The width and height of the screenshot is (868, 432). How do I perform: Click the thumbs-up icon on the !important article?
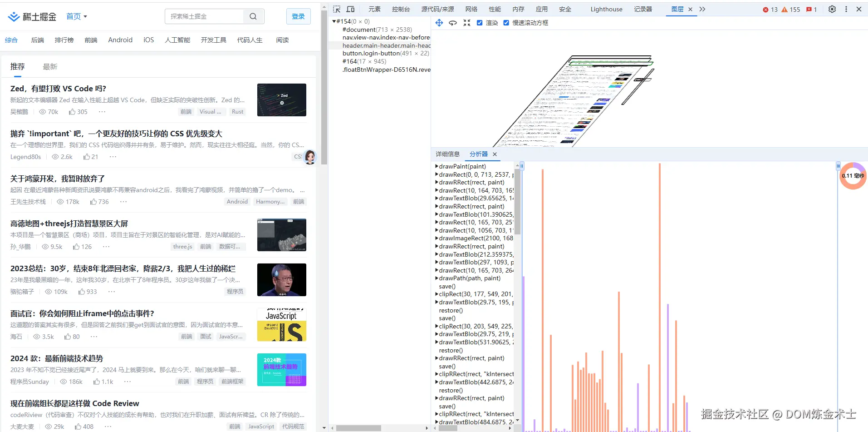87,157
